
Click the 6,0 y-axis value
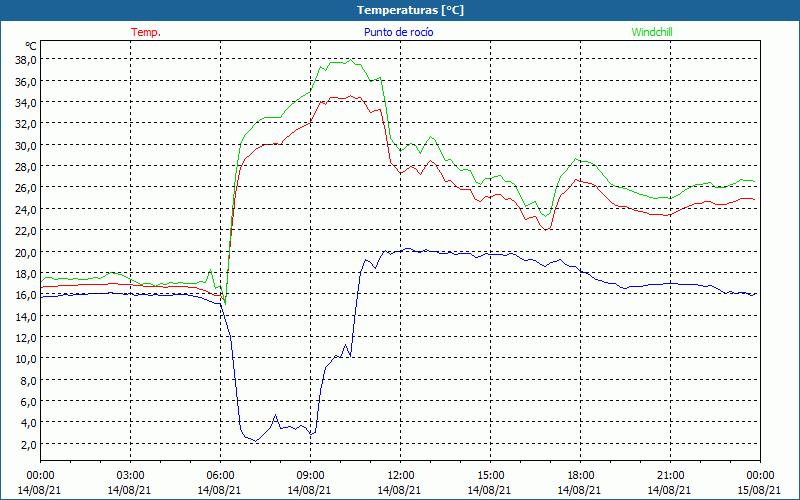(28, 402)
